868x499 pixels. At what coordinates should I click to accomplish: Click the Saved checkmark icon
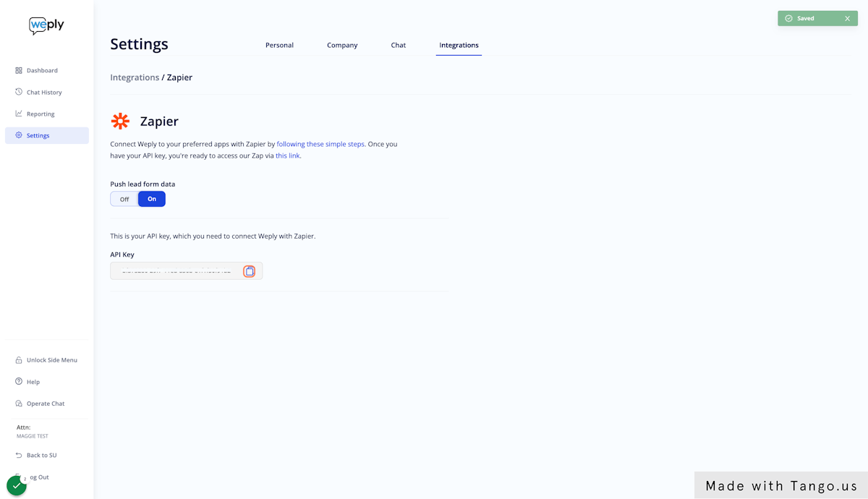pos(788,19)
